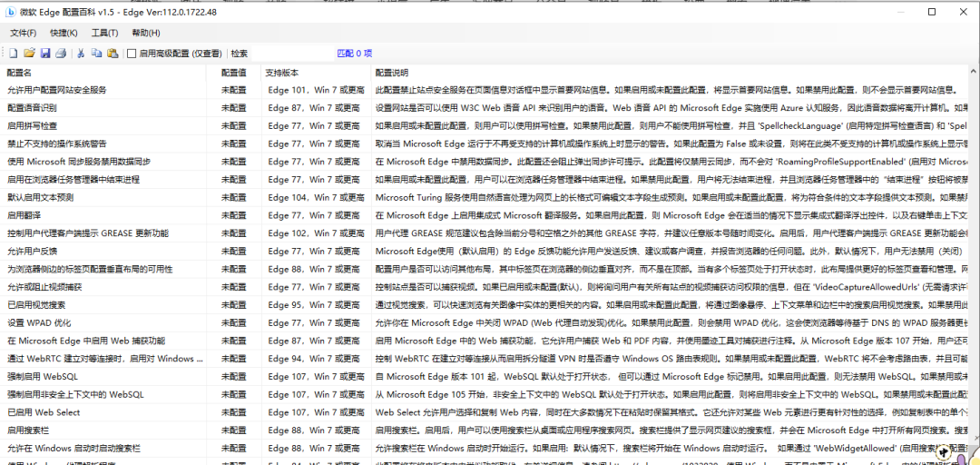
Task: Click 未配置 value in 配置语音识别 row
Action: pyautogui.click(x=234, y=108)
